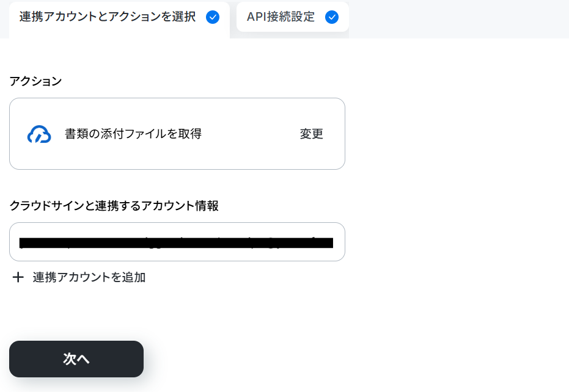Click the plus icon for adding account
The image size is (569, 392).
point(18,277)
